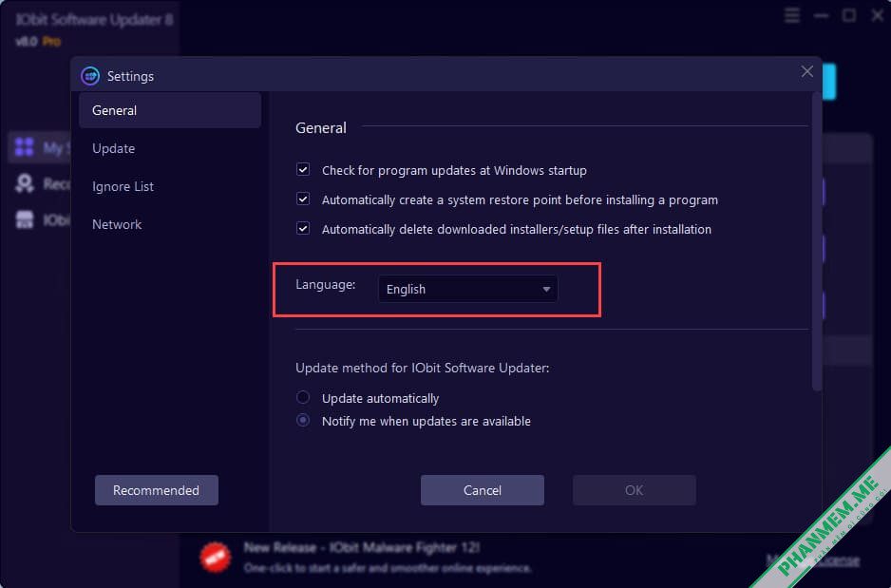
Task: Click Cancel in the Settings dialog
Action: pos(482,490)
